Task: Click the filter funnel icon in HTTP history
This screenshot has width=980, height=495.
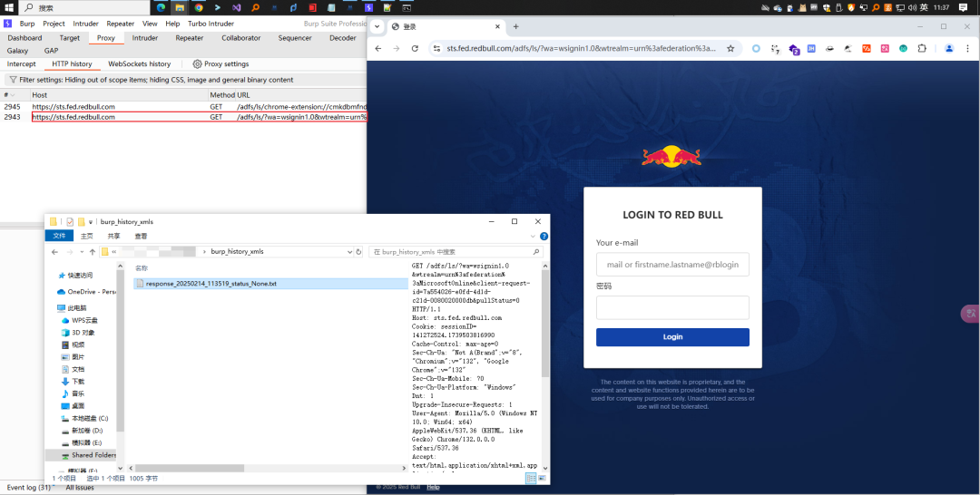Action: 13,80
